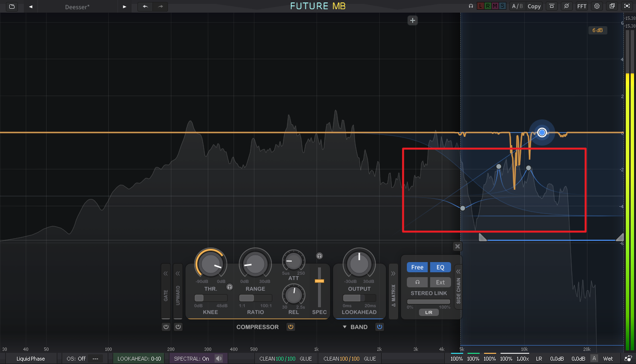Image resolution: width=636 pixels, height=364 pixels.
Task: Select the EQ sidechain mode
Action: [x=440, y=267]
